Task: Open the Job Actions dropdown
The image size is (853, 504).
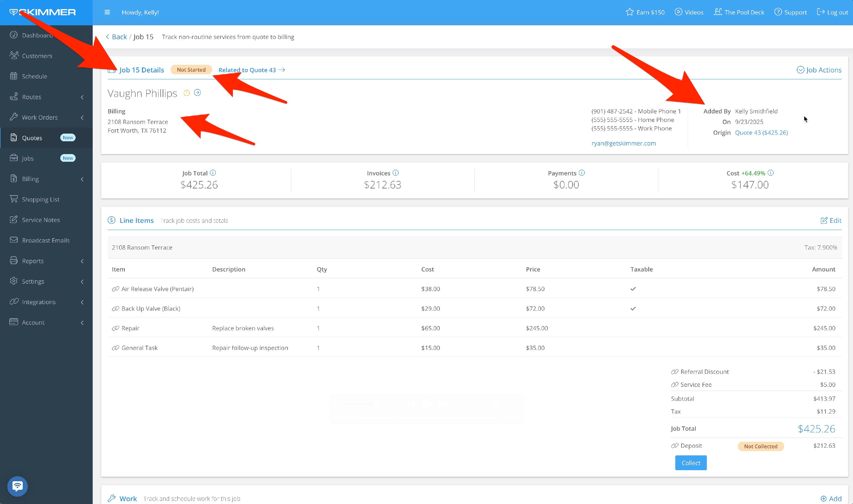Action: click(x=819, y=70)
